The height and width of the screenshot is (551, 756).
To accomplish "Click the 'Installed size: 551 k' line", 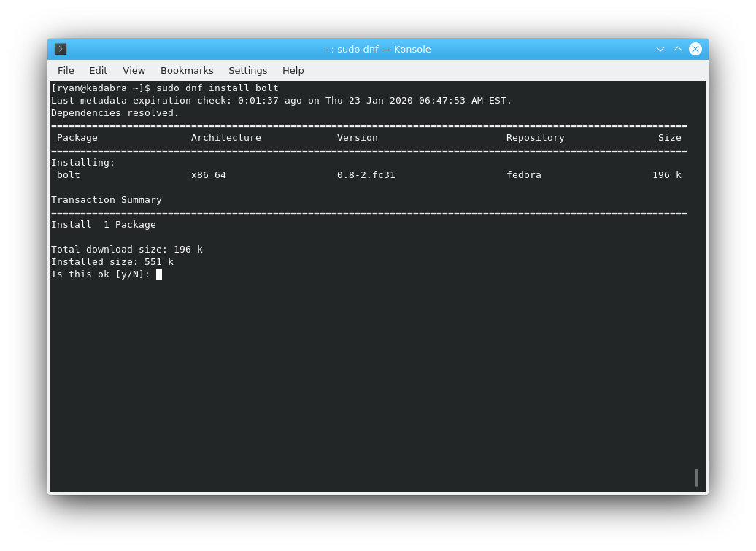I will click(112, 262).
